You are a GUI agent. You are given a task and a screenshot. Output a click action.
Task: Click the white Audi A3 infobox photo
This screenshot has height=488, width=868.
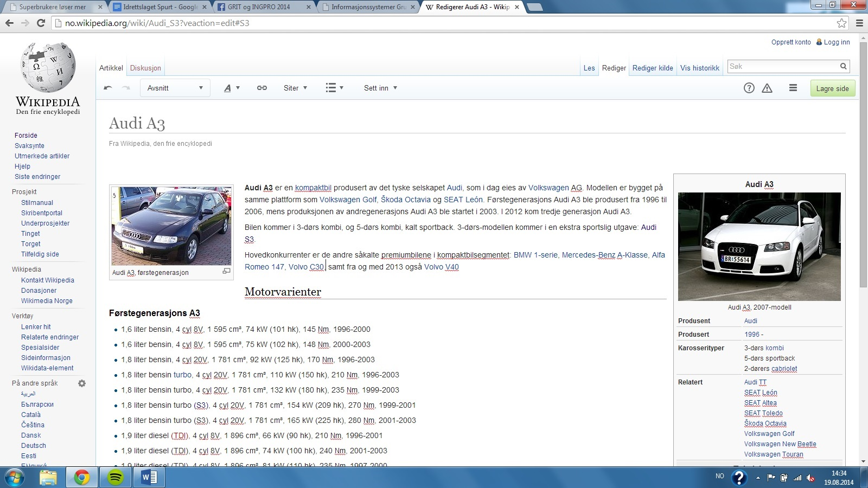pos(759,247)
